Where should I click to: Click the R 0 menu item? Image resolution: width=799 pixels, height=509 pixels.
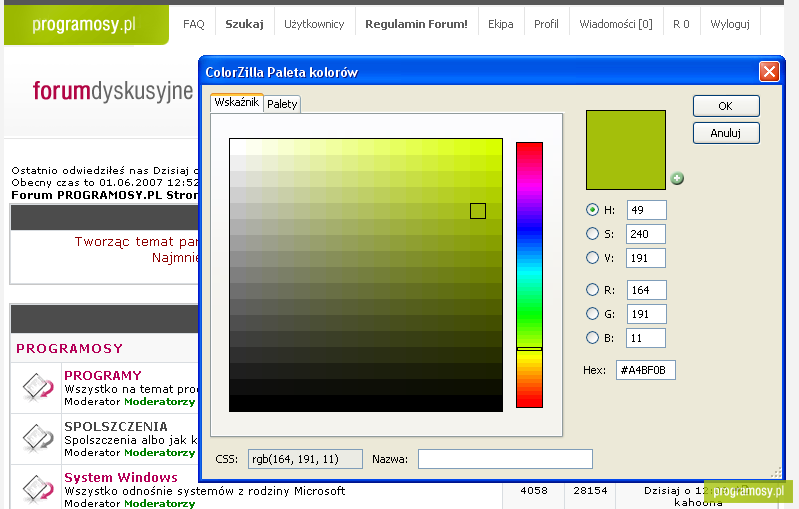(x=681, y=24)
